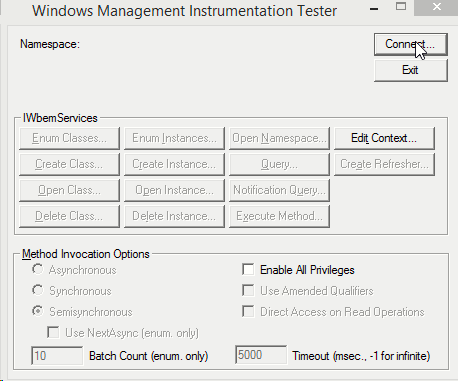Click the Query... button
The image size is (458, 381).
pyautogui.click(x=279, y=164)
